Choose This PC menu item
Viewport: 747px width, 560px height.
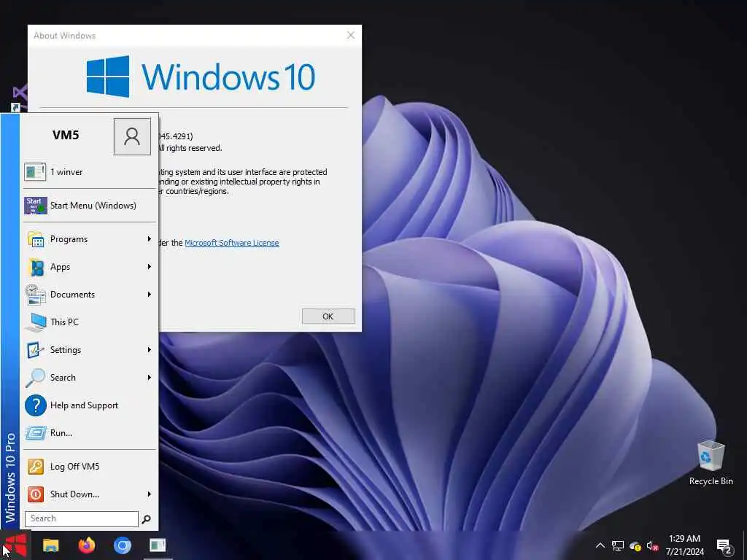[x=90, y=322]
